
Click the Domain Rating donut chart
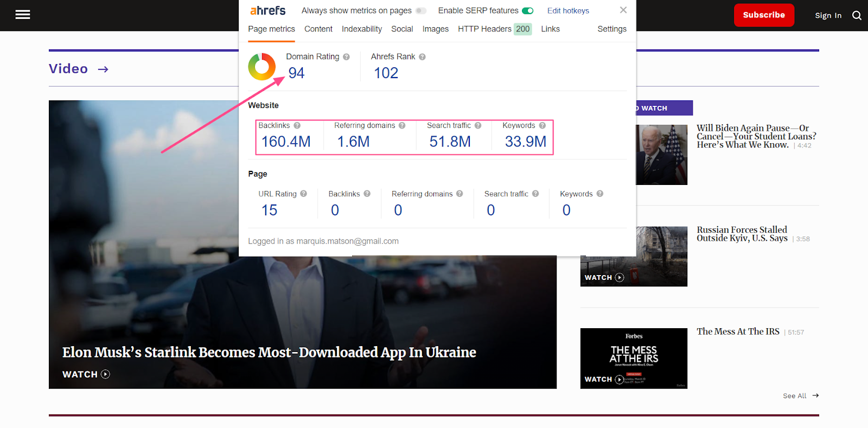[262, 67]
